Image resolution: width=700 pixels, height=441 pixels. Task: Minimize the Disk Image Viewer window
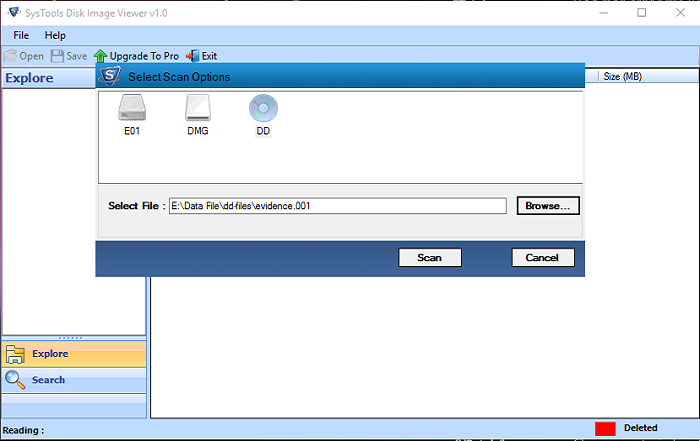(x=604, y=12)
